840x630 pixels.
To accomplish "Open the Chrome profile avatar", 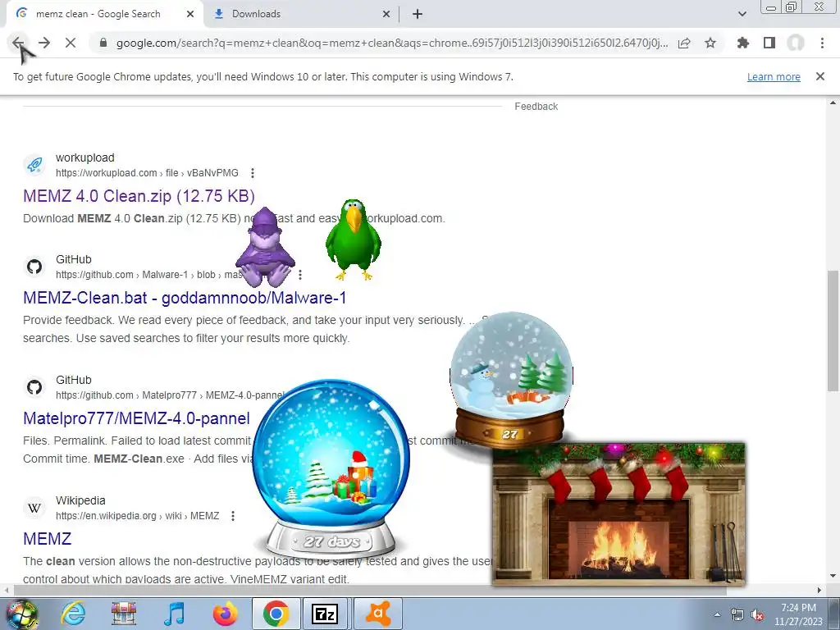I will click(x=796, y=43).
